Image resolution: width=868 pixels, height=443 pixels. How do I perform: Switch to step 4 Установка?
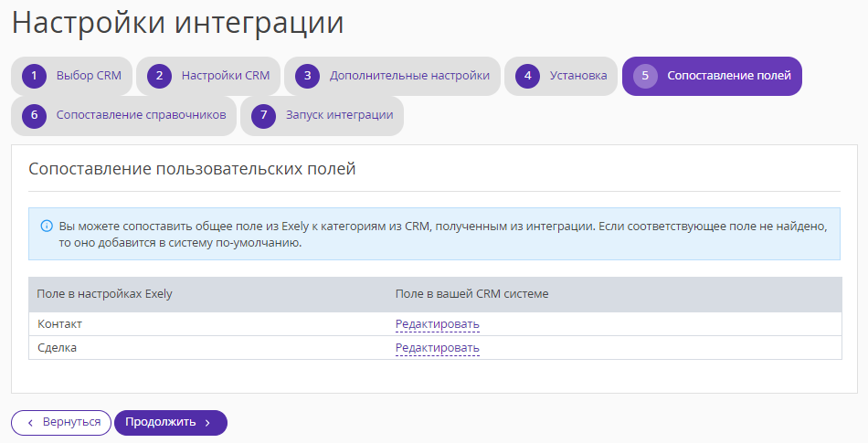561,76
